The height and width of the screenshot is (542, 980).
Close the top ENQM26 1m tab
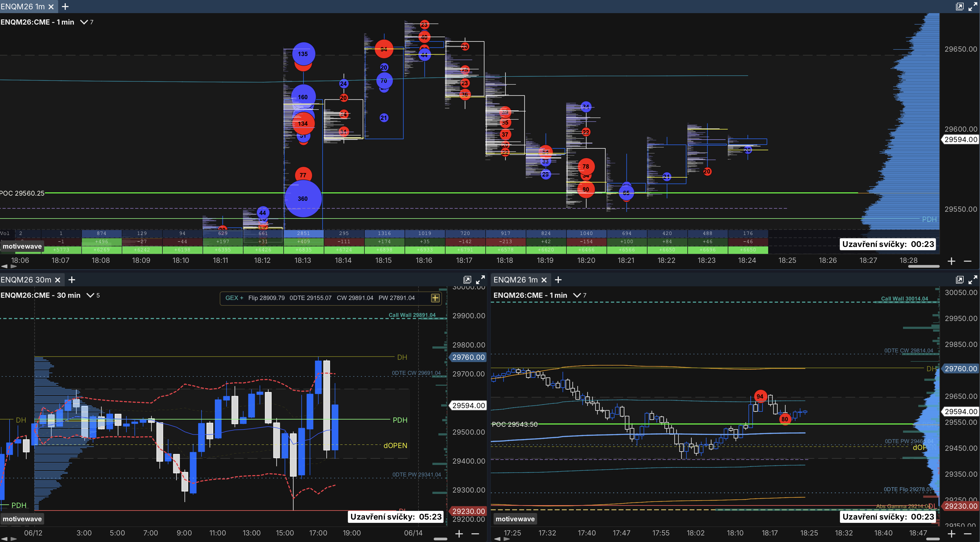point(51,7)
